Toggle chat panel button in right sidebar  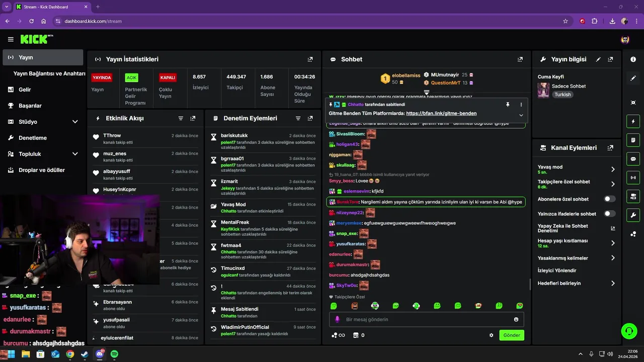click(633, 159)
